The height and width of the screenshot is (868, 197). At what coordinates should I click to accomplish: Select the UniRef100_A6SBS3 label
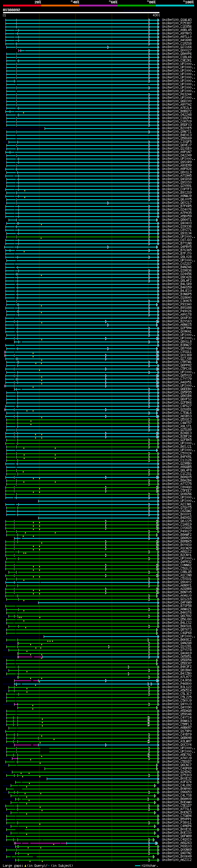tap(176, 416)
